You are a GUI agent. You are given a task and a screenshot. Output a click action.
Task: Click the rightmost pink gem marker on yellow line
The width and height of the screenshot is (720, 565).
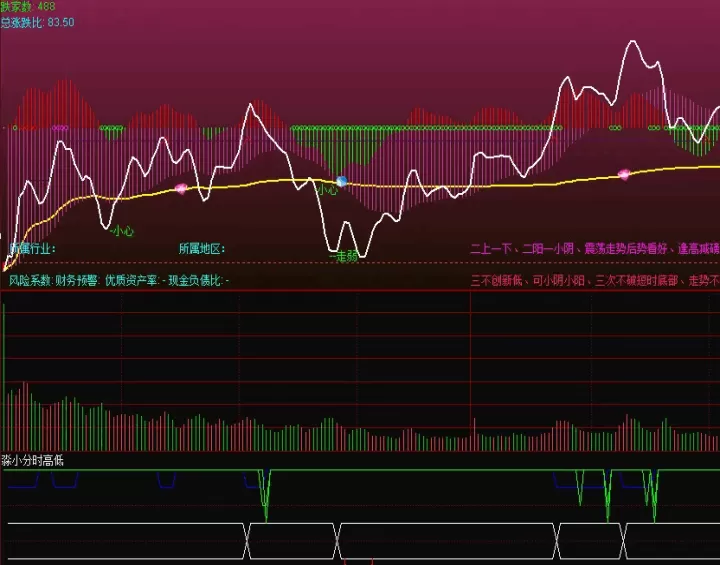624,174
